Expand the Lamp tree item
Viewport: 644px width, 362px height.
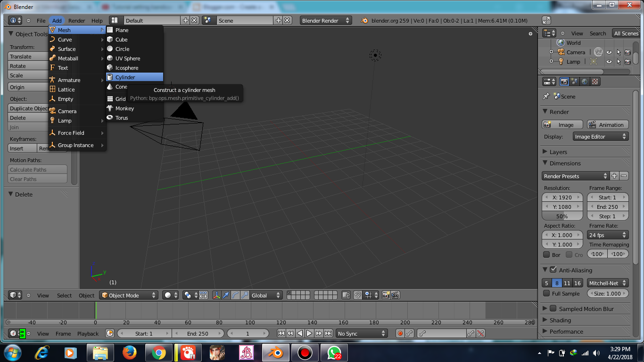click(551, 62)
